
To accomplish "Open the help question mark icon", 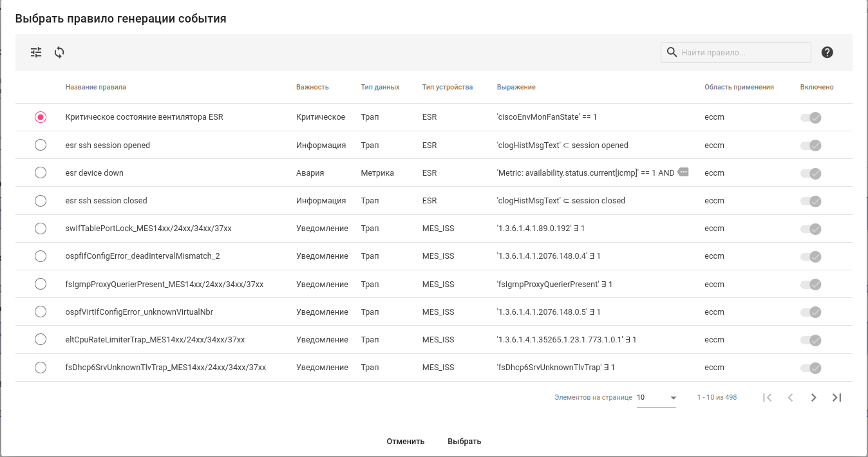I will [x=827, y=53].
